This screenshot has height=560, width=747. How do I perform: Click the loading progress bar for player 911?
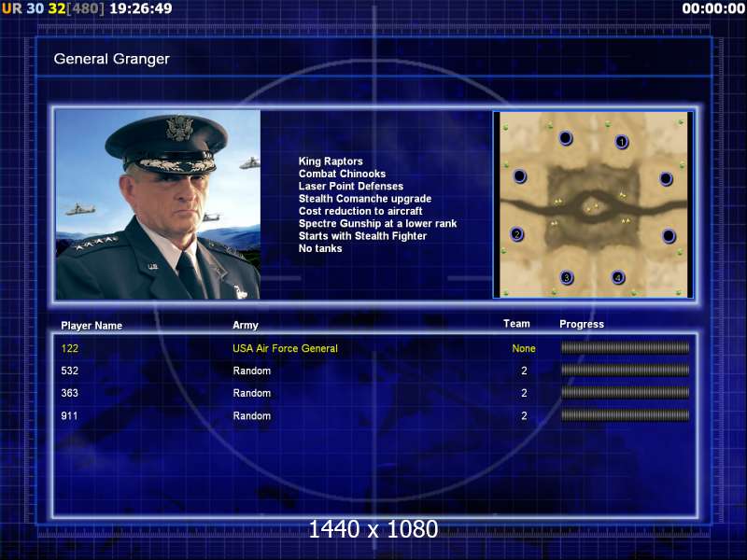(625, 415)
